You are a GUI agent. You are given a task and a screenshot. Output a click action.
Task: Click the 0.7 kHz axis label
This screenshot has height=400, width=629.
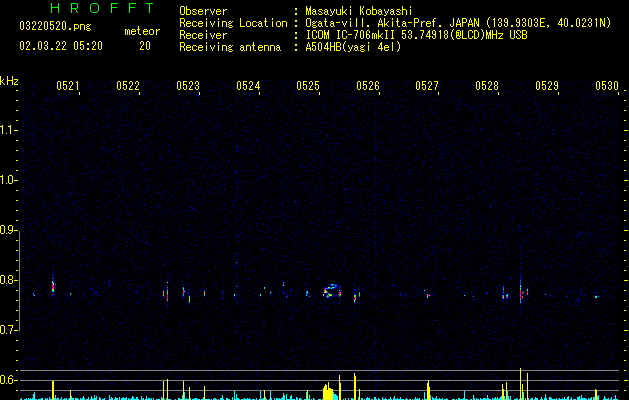tap(9, 330)
